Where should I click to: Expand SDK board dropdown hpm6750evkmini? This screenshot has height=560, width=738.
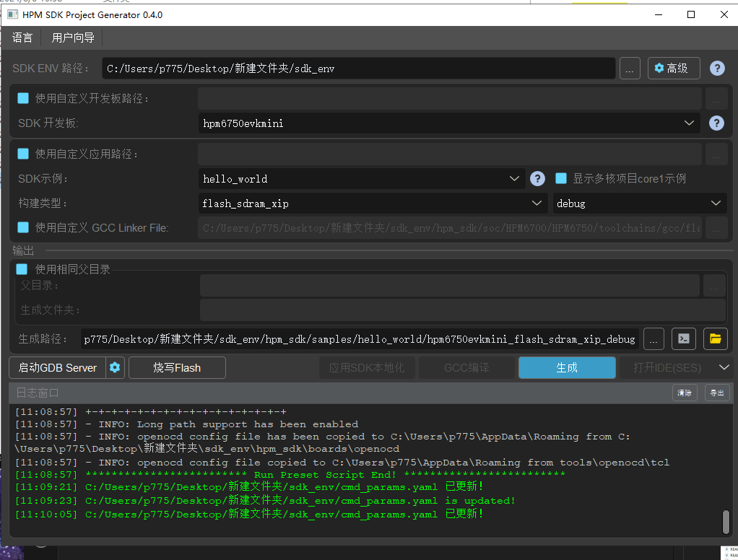click(449, 123)
